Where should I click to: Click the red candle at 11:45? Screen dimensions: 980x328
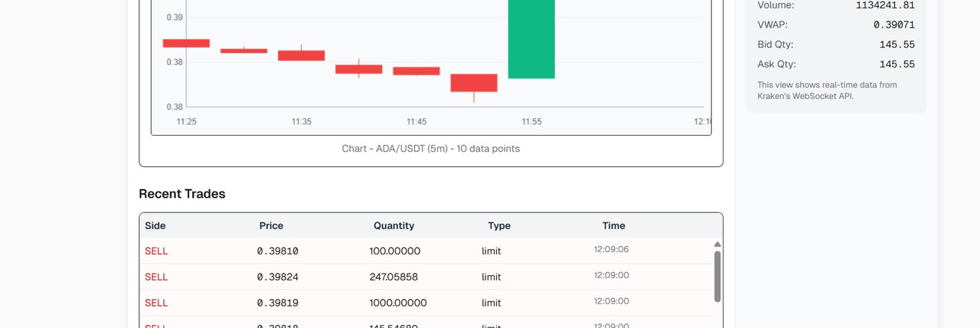point(416,71)
